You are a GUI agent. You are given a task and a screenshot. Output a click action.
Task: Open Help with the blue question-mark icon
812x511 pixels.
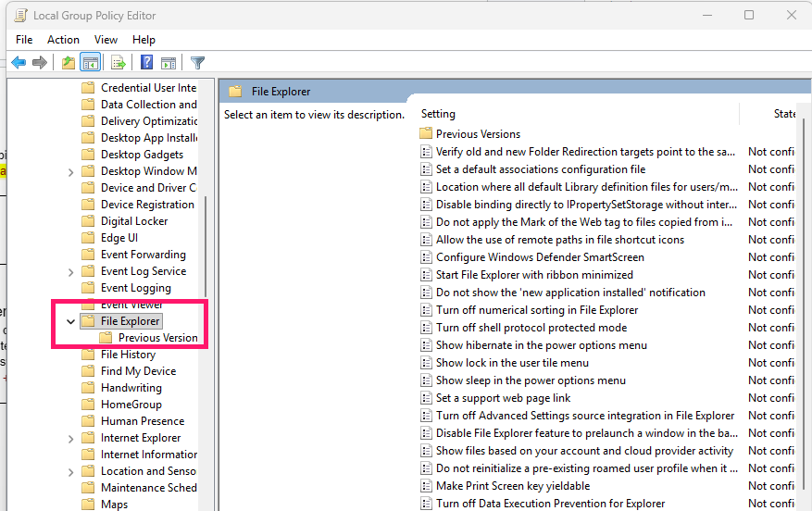click(147, 63)
